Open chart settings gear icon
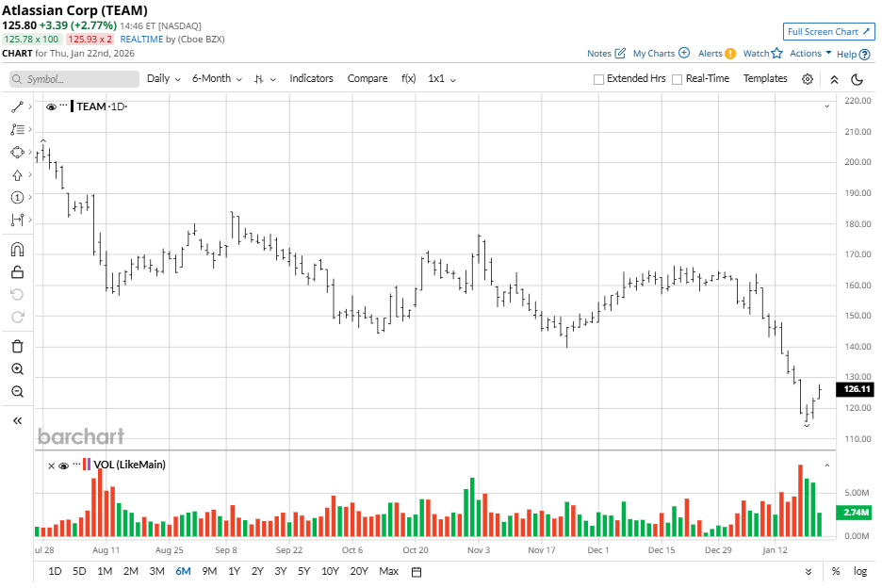This screenshot has width=882, height=588. (x=808, y=79)
